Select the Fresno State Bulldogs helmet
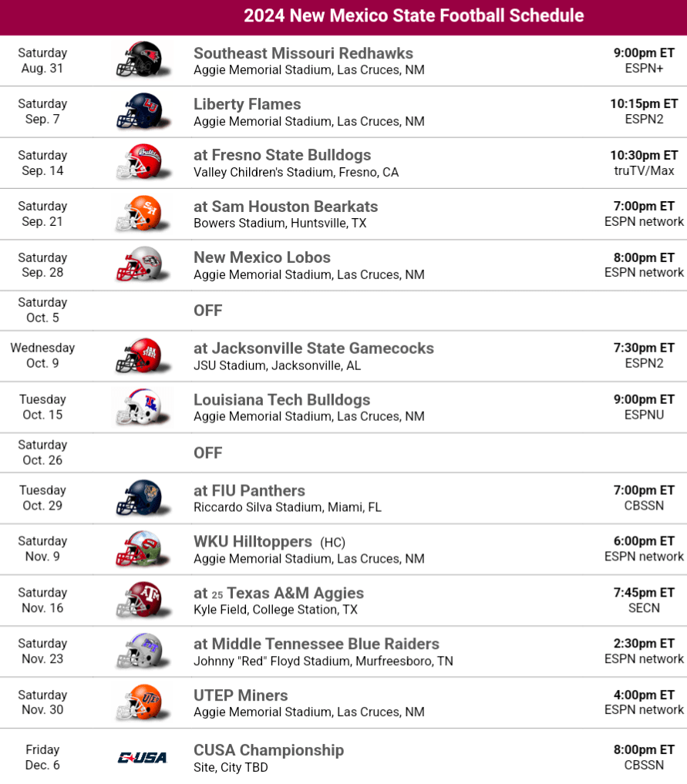Viewport: 687px width, 784px height. click(x=140, y=163)
